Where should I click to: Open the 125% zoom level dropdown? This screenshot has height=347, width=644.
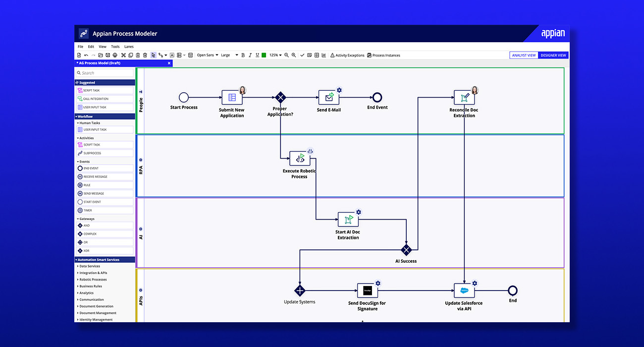pos(275,55)
